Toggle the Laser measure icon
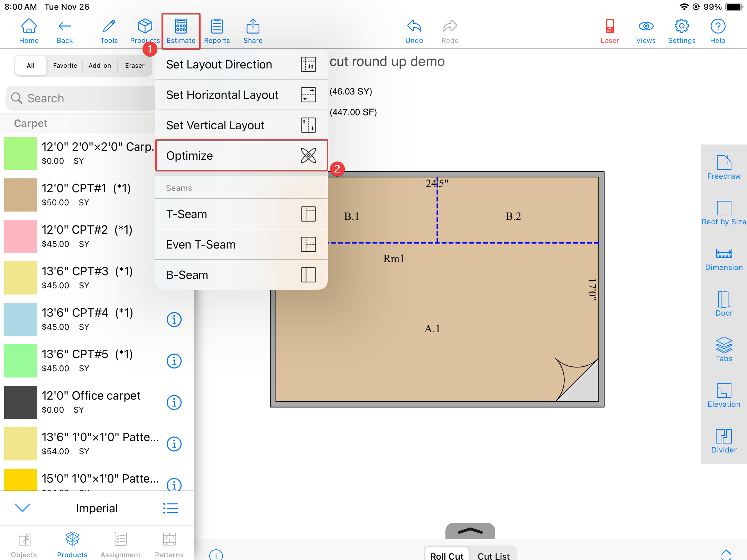 pyautogui.click(x=609, y=31)
